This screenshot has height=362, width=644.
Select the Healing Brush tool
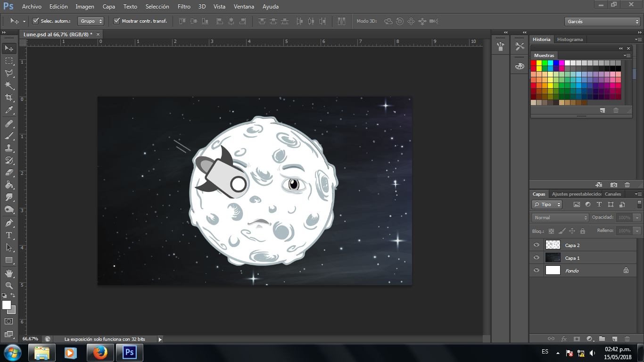point(9,123)
